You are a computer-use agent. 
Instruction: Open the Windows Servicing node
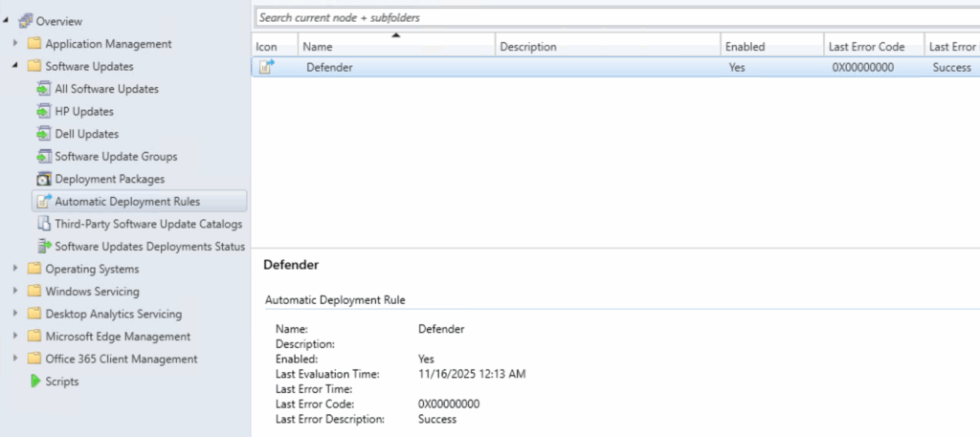click(x=92, y=292)
